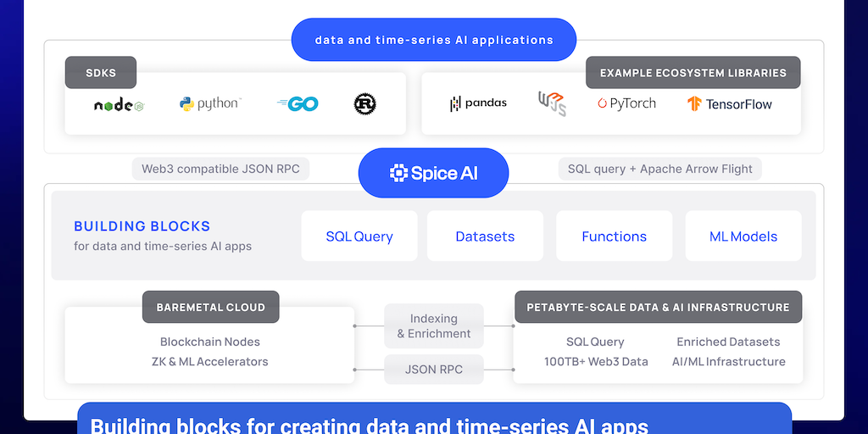Click the Rust gear logo
The width and height of the screenshot is (868, 434).
click(364, 103)
